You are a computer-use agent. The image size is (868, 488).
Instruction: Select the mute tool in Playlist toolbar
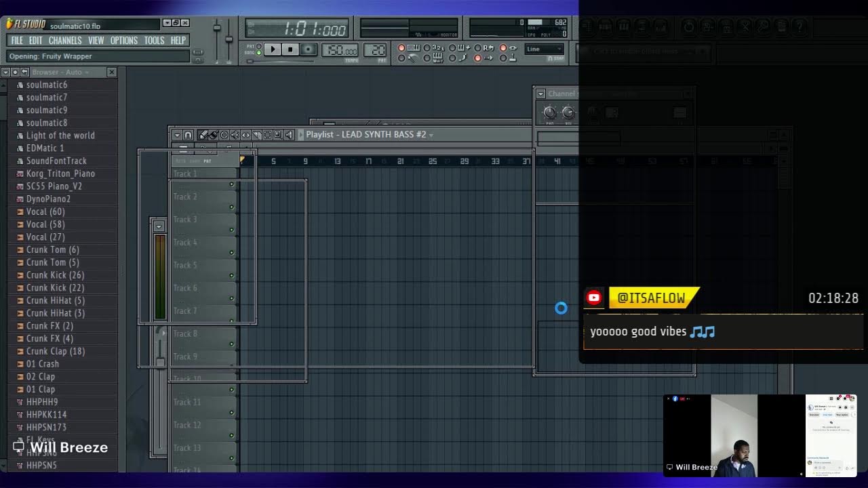235,135
